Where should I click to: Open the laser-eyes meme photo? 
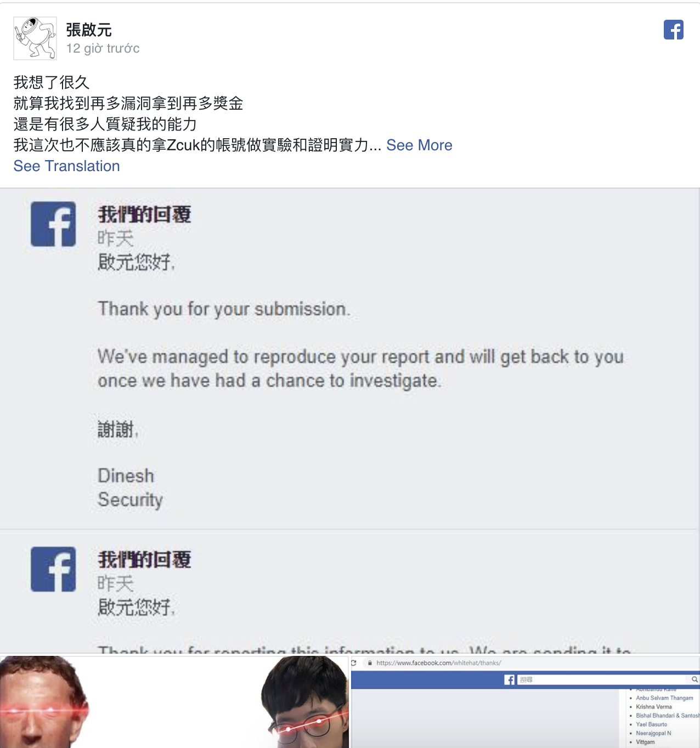click(x=174, y=702)
